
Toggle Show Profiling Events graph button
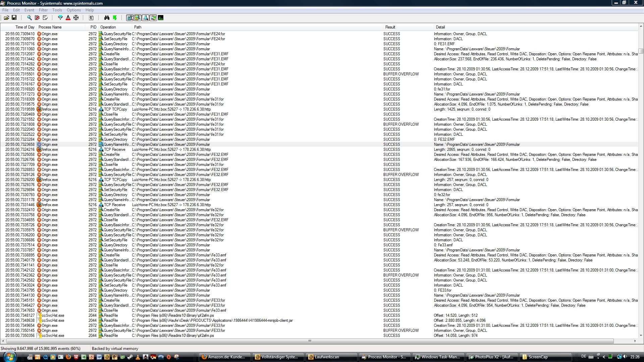click(x=161, y=18)
